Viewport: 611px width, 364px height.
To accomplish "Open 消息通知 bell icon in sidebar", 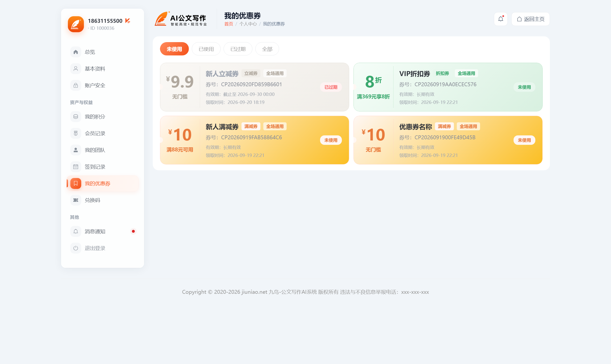I will pyautogui.click(x=76, y=231).
